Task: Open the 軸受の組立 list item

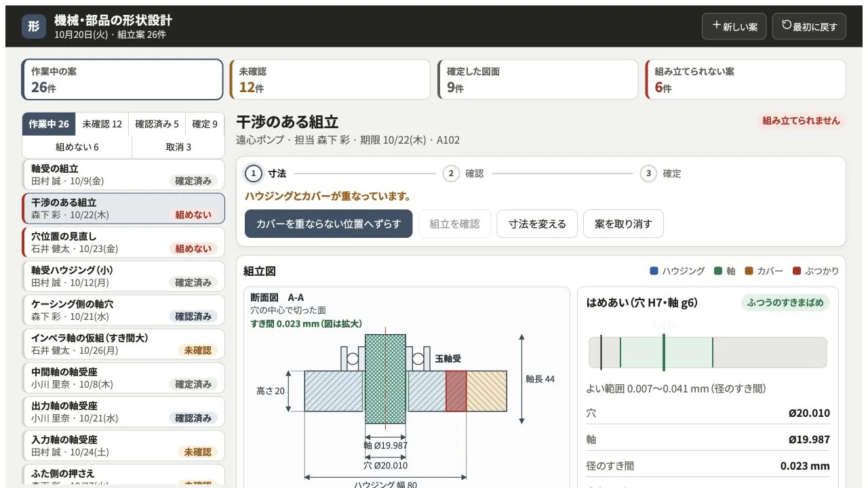Action: [123, 174]
